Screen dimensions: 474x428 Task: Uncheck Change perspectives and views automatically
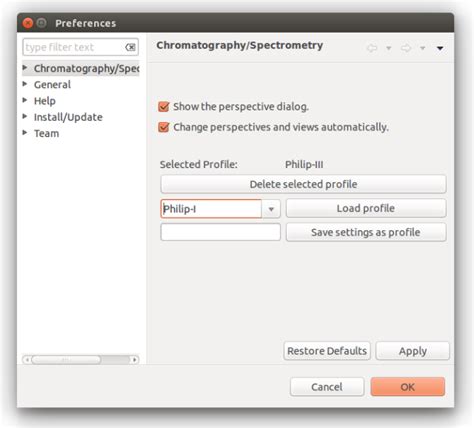(164, 127)
